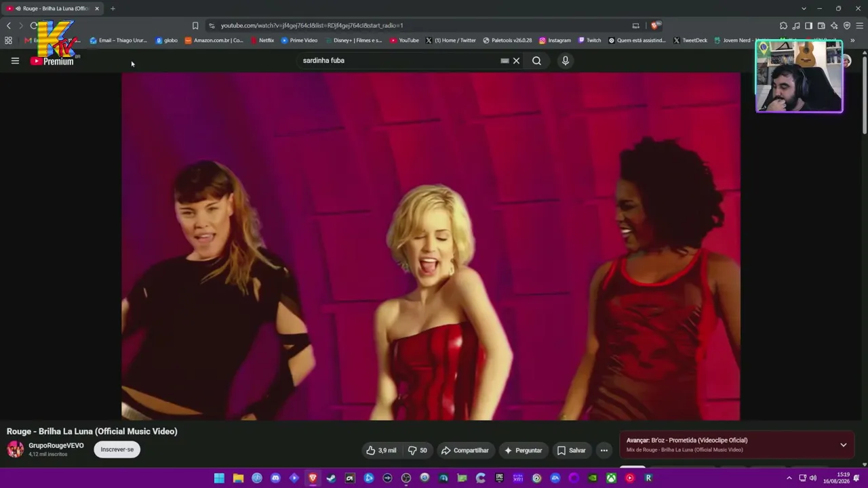Screen dimensions: 868x488
Task: Open the Quem está assistindo bookmark
Action: (637, 41)
